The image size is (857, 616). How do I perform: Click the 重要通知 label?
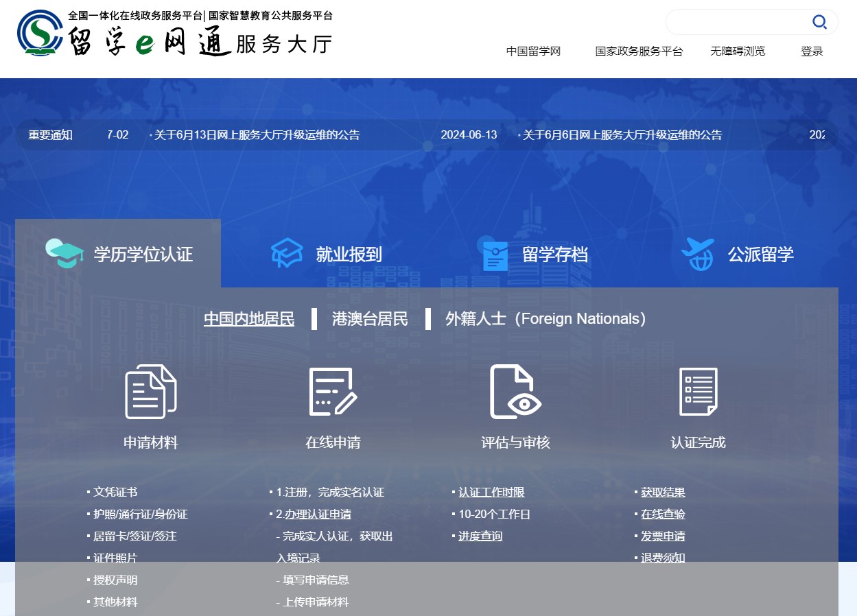pyautogui.click(x=50, y=135)
